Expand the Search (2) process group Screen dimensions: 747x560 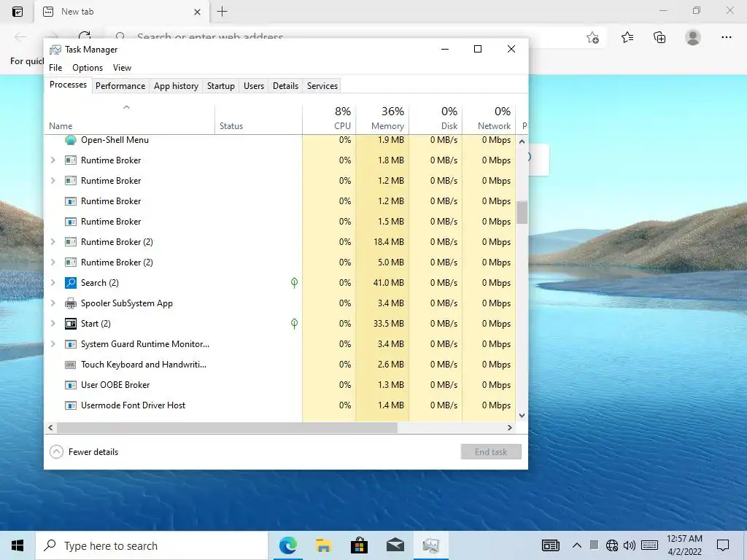(x=53, y=283)
